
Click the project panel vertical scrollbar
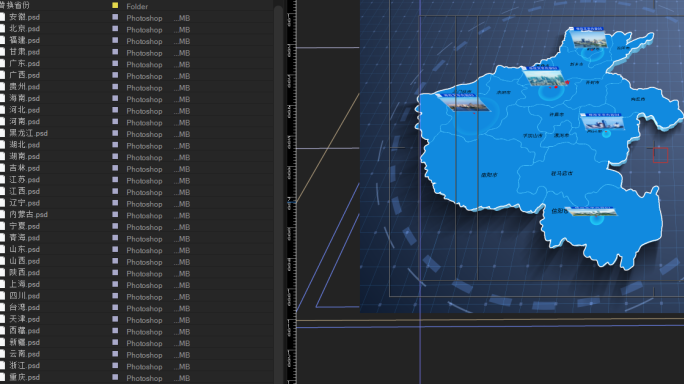[278, 192]
